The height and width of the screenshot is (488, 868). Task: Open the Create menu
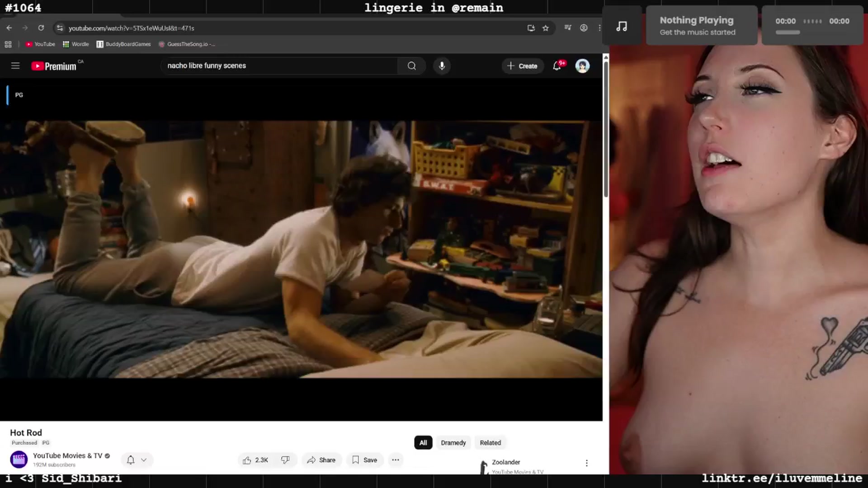point(522,66)
